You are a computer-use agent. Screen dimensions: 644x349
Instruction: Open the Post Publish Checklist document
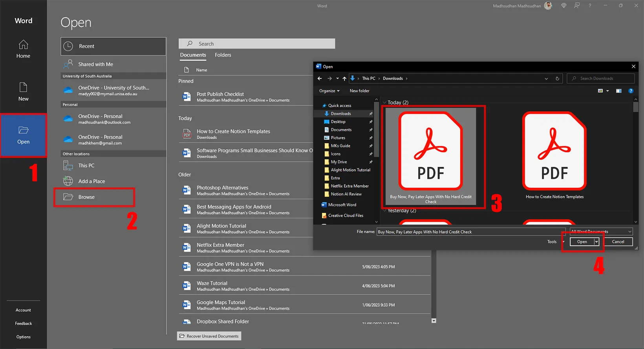245,97
